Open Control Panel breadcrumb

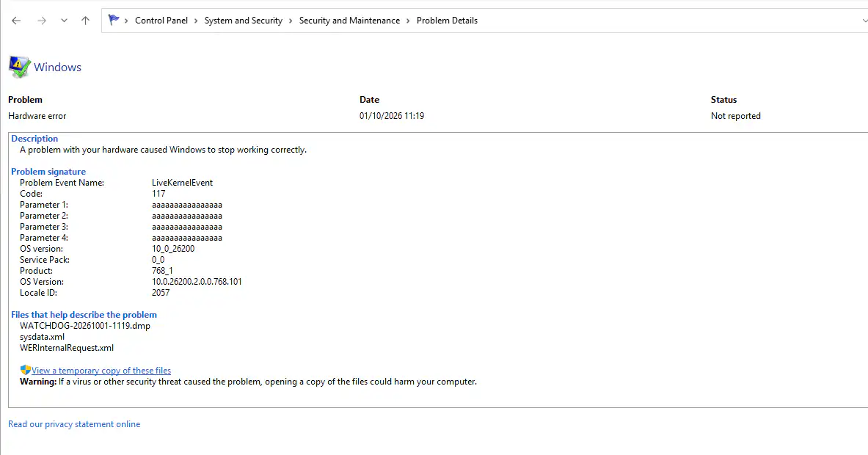[x=161, y=21]
